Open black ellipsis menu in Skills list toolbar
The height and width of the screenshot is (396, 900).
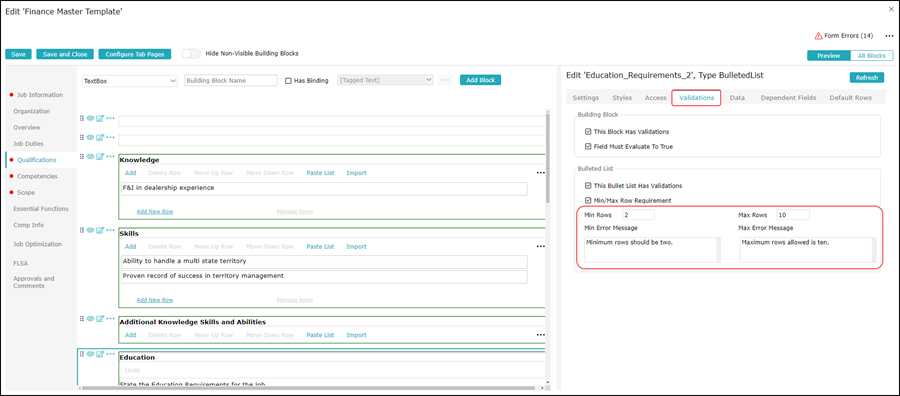pos(540,247)
